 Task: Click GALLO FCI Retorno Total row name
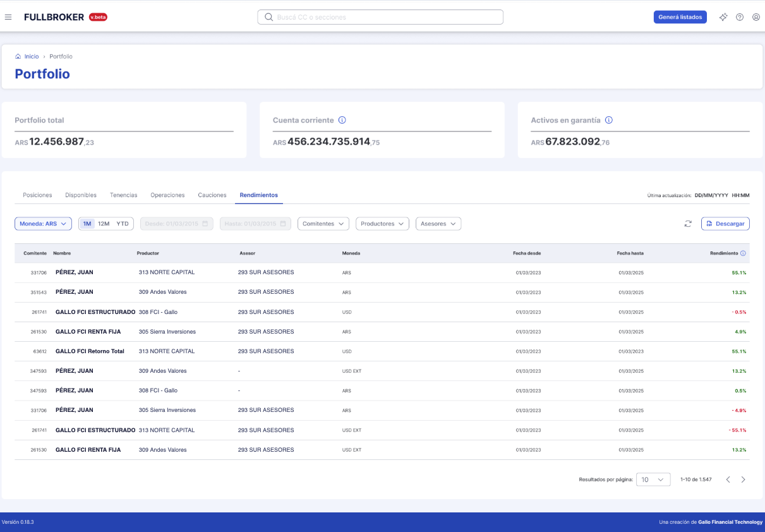(90, 351)
